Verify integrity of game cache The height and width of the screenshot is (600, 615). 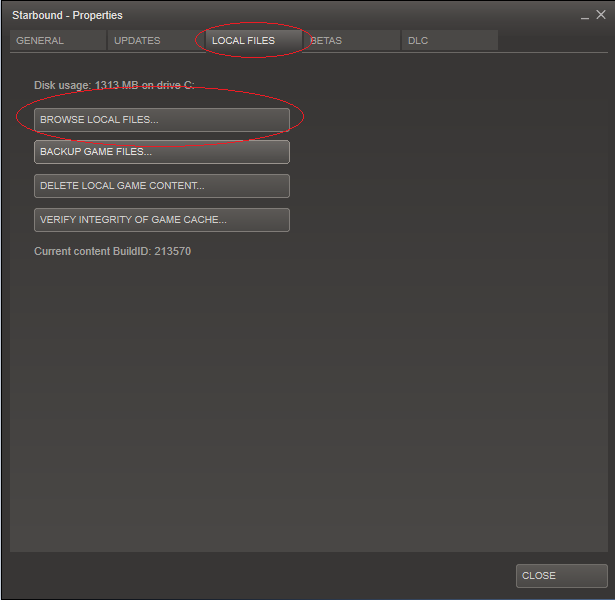[x=162, y=220]
